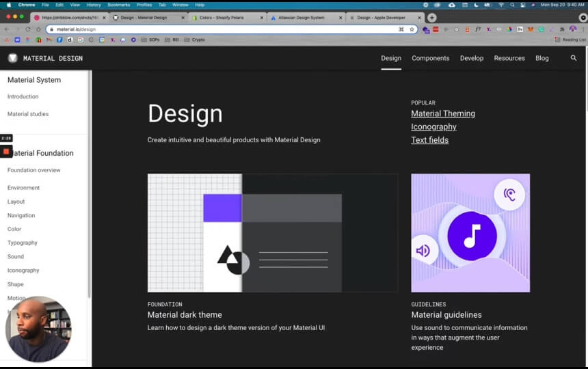The height and width of the screenshot is (369, 588).
Task: Click the Apple menu icon
Action: click(9, 5)
